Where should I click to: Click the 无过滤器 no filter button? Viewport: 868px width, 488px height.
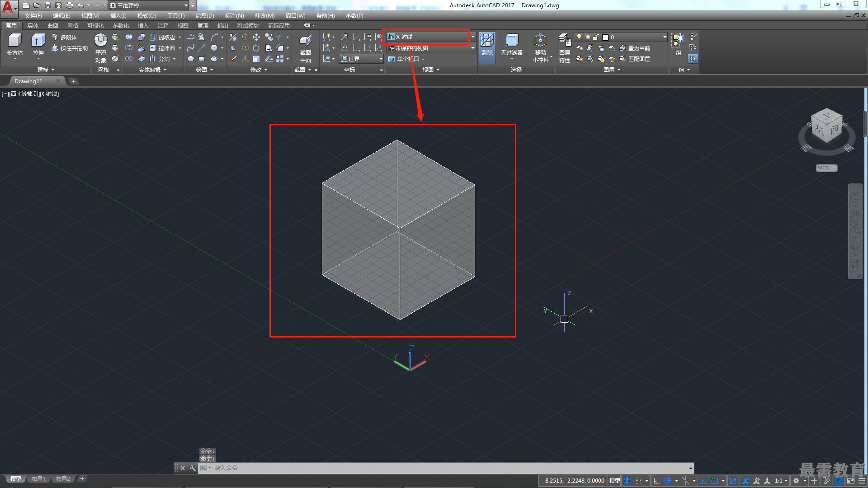coord(511,45)
